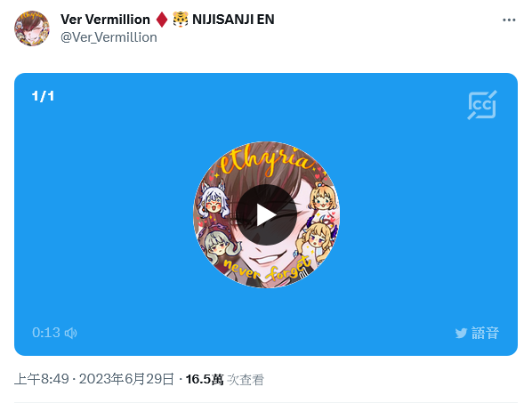Click the 0:13 duration text
The image size is (532, 403).
coord(46,333)
